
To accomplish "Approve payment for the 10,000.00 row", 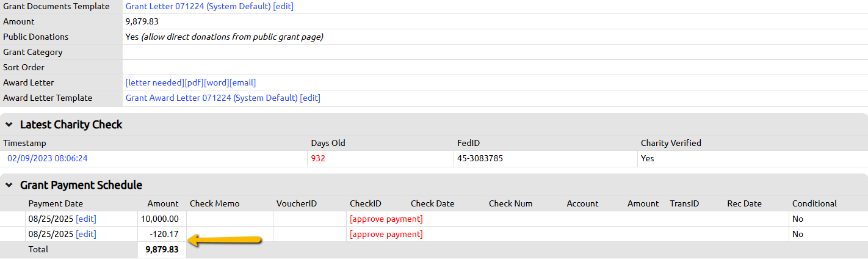I will (386, 219).
